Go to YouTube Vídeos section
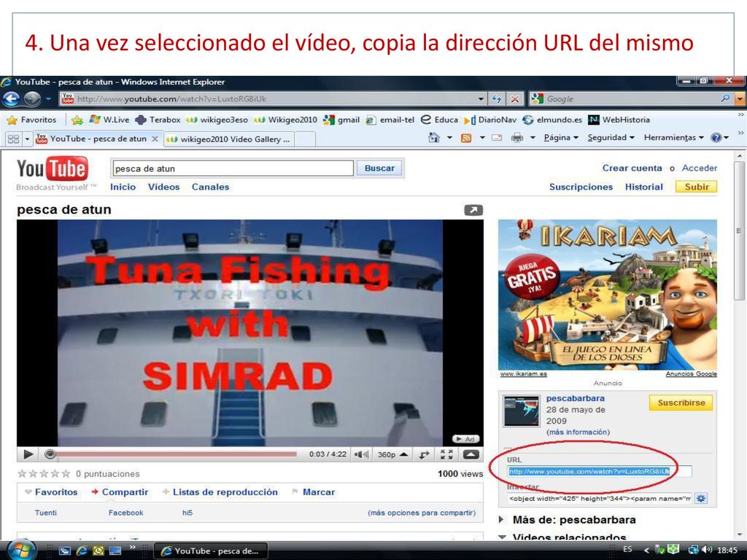The image size is (747, 560). click(164, 187)
